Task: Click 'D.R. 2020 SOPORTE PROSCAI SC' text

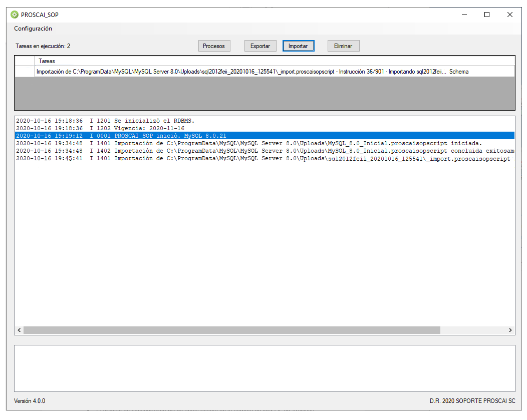Action: point(472,401)
